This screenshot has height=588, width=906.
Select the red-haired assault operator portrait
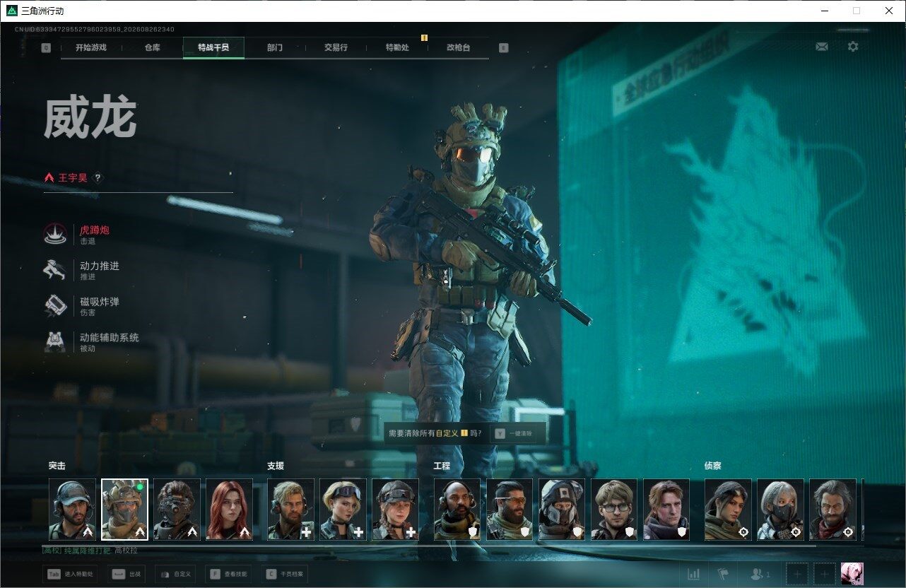pyautogui.click(x=229, y=510)
